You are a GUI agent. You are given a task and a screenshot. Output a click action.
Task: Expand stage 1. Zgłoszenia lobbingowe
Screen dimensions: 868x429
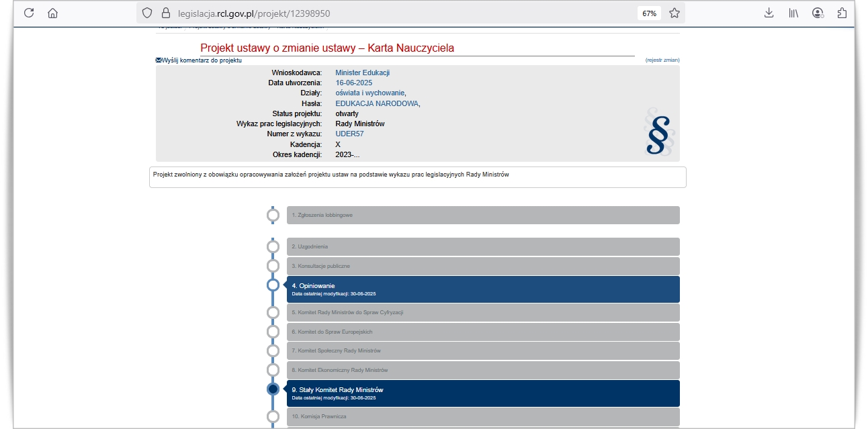[x=483, y=215]
